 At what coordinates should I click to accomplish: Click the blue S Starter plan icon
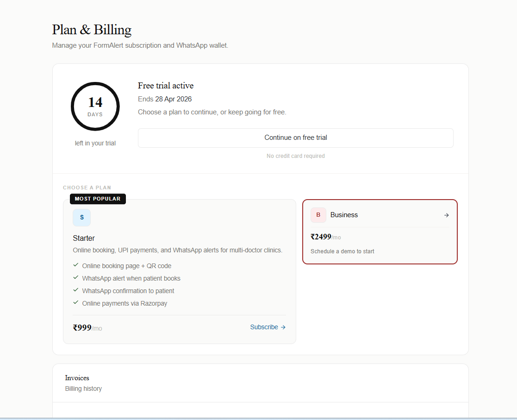81,217
